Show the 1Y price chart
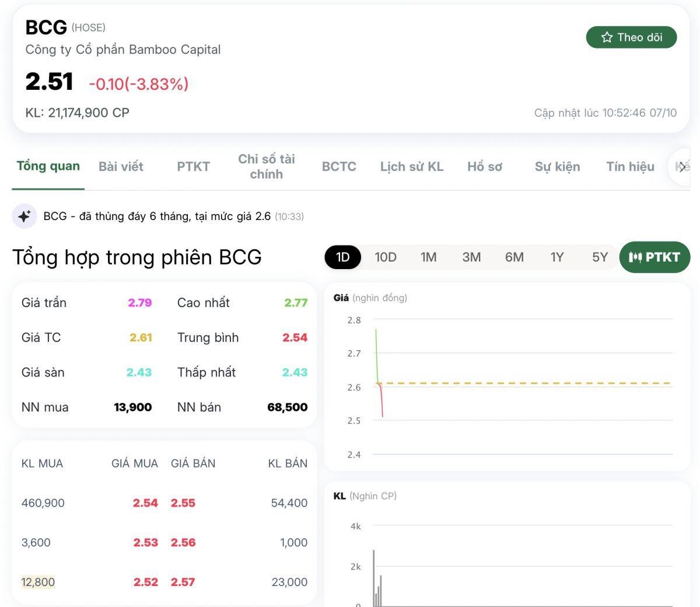The width and height of the screenshot is (700, 607). (557, 257)
